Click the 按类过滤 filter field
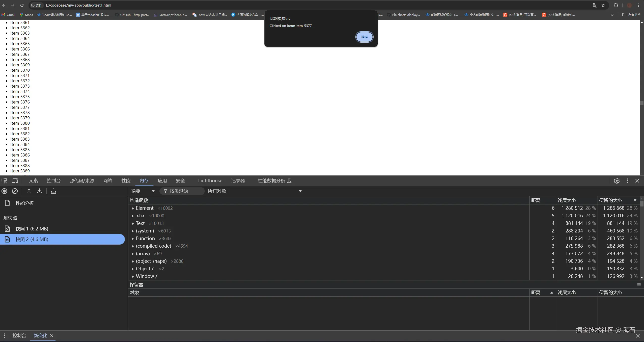Viewport: 644px width, 342px height. [182, 191]
